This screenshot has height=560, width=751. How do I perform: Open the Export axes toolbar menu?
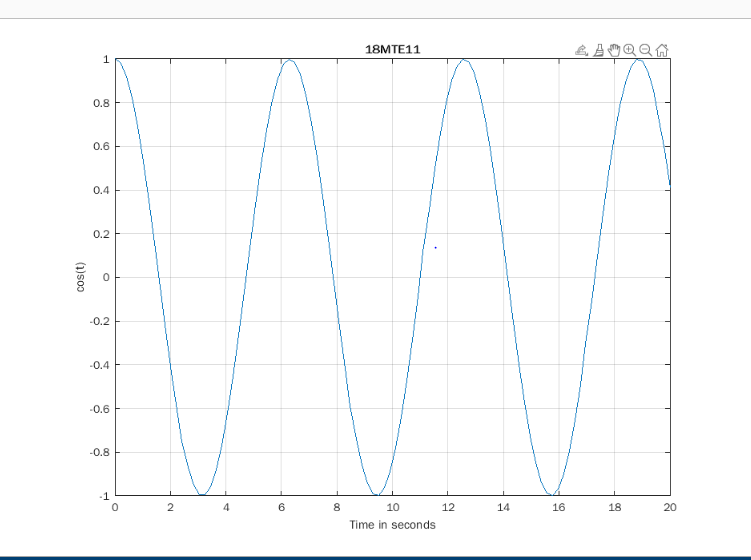[x=581, y=50]
